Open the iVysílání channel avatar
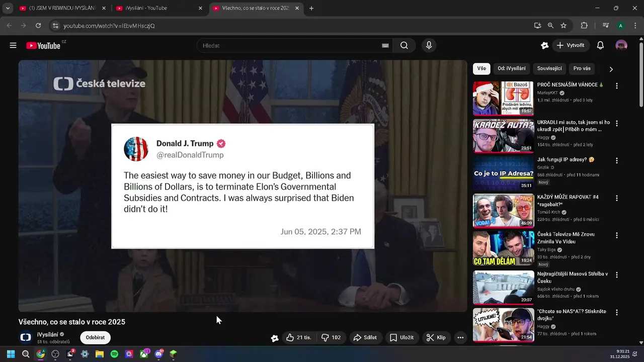Image resolution: width=644 pixels, height=362 pixels. [26, 337]
